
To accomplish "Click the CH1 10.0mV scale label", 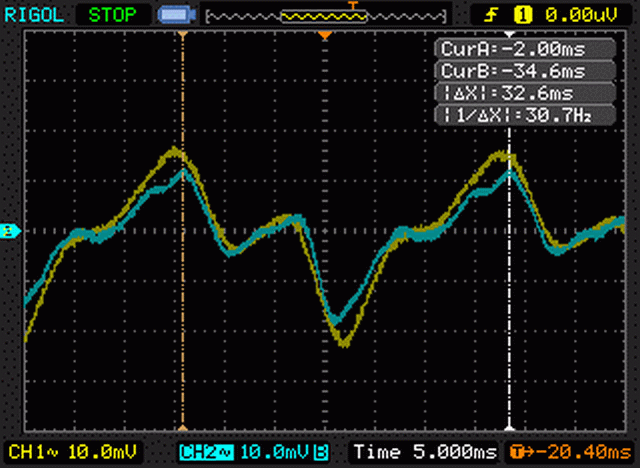I will [73, 452].
